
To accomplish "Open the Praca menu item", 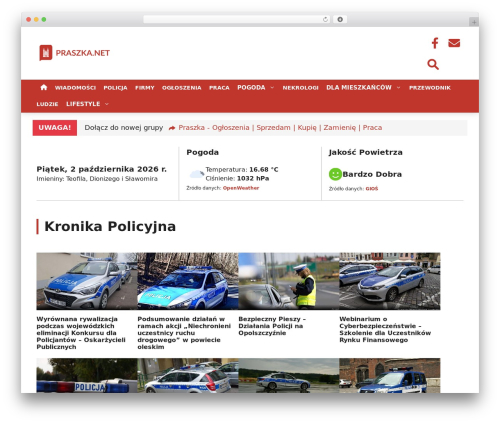I will coord(219,88).
